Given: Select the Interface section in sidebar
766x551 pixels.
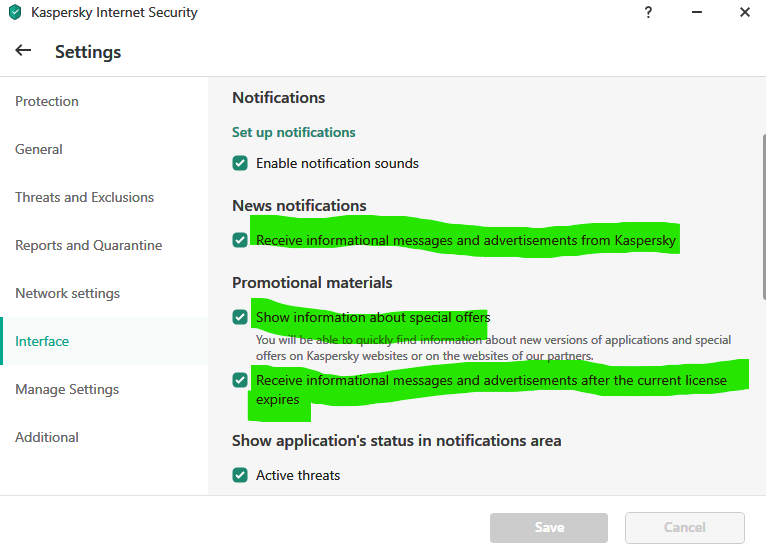Looking at the screenshot, I should pos(104,341).
